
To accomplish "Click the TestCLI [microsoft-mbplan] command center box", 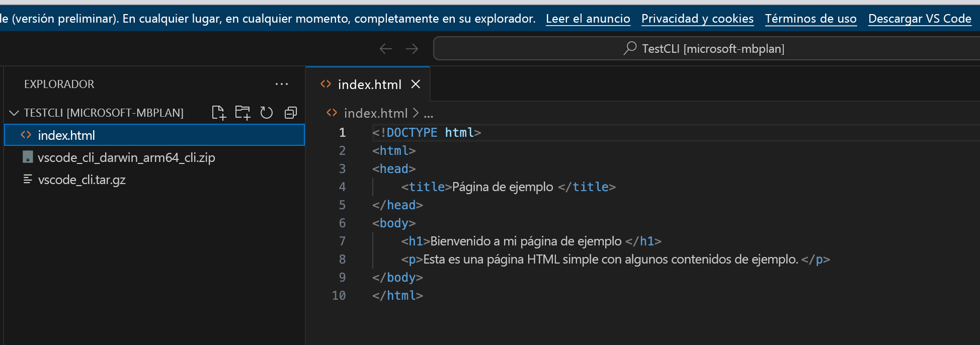I will click(706, 48).
